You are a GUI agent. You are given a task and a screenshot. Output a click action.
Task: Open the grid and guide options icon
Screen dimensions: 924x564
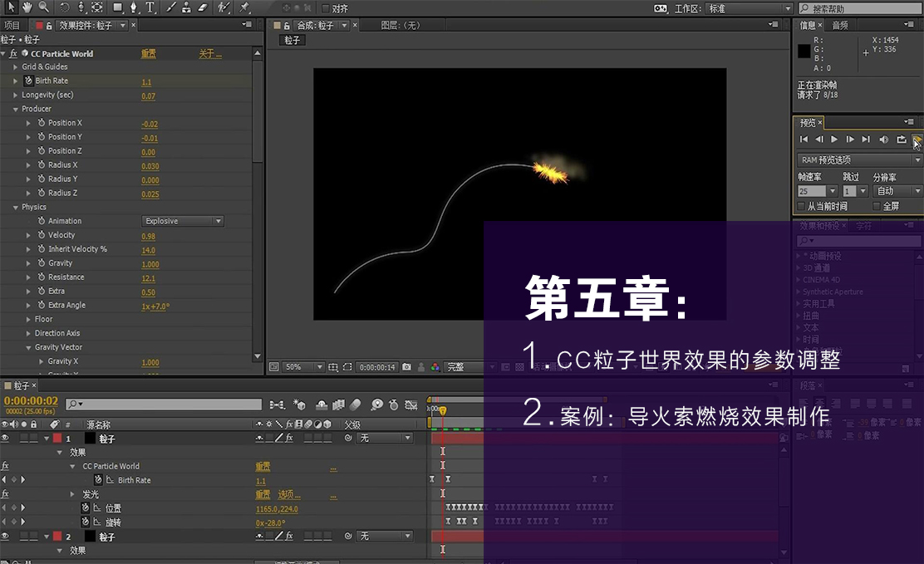333,366
